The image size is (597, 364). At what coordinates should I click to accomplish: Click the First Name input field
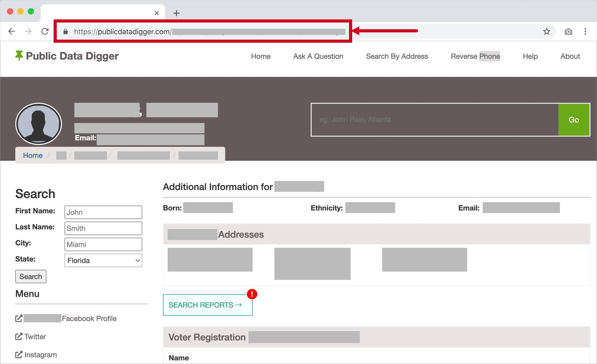[103, 212]
